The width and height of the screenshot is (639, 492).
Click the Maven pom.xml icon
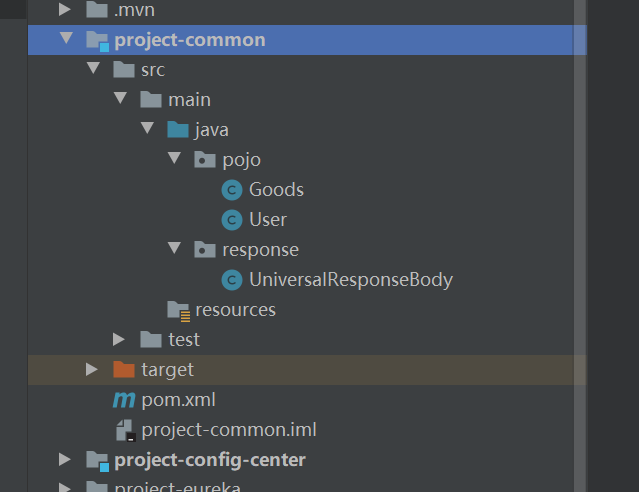click(x=124, y=400)
